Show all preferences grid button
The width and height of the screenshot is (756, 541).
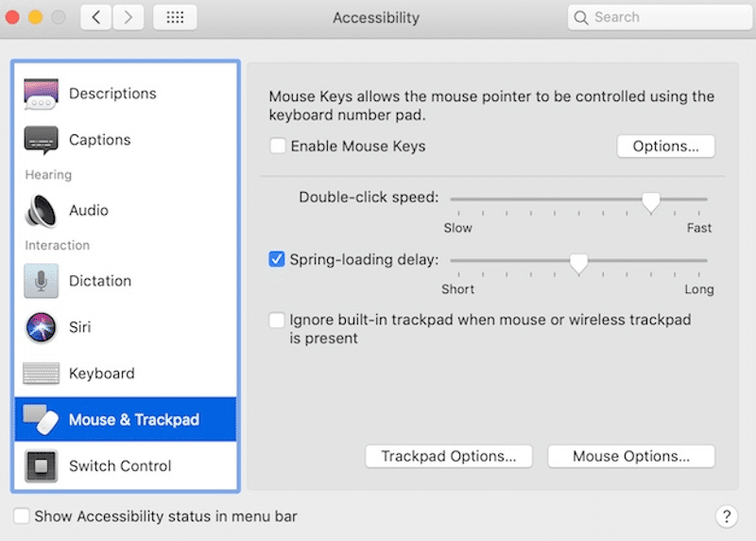(175, 17)
